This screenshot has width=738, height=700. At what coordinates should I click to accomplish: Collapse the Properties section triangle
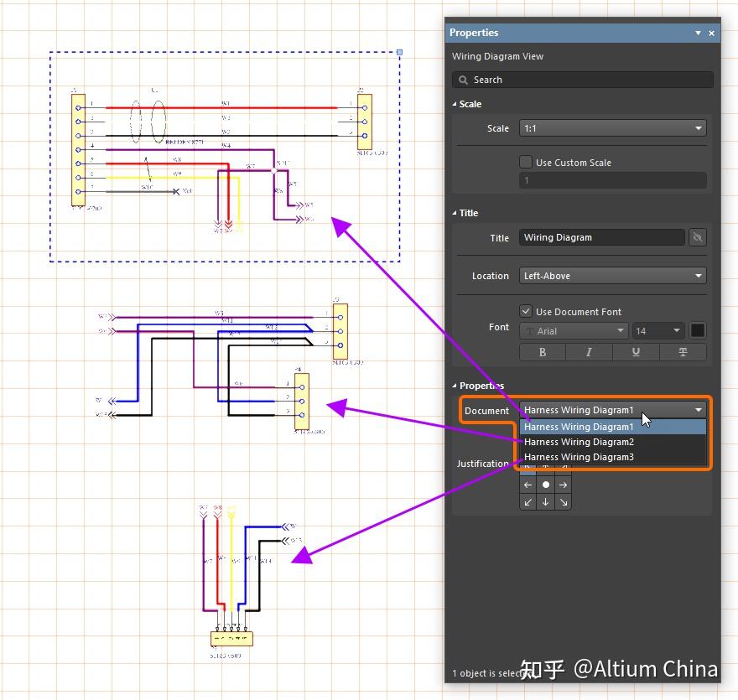(455, 386)
